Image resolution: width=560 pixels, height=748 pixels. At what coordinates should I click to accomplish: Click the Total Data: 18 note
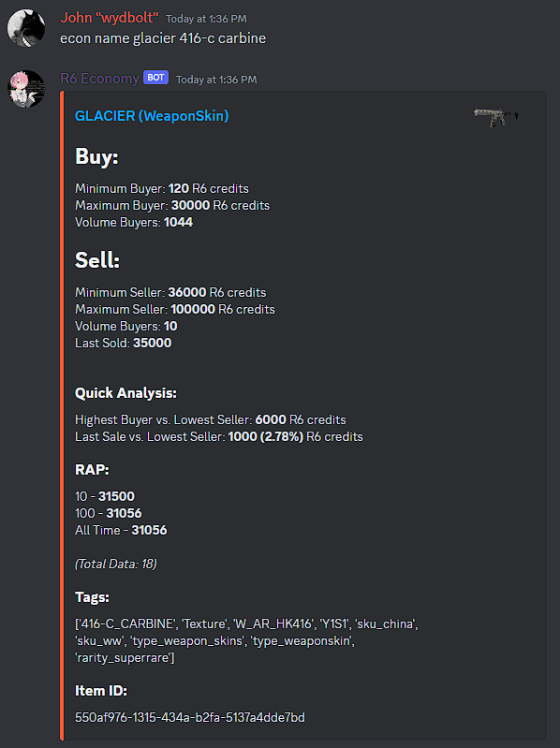pos(116,565)
